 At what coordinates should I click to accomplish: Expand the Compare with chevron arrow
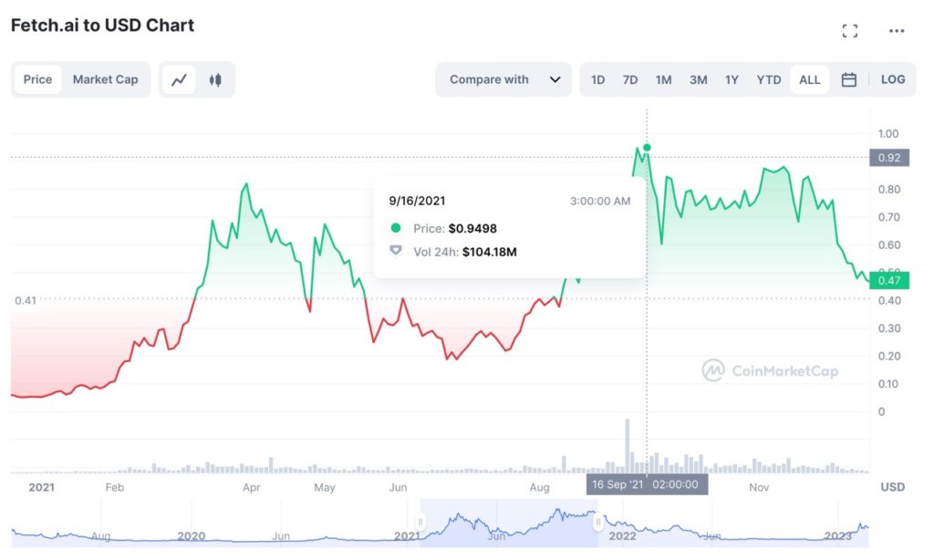tap(555, 79)
